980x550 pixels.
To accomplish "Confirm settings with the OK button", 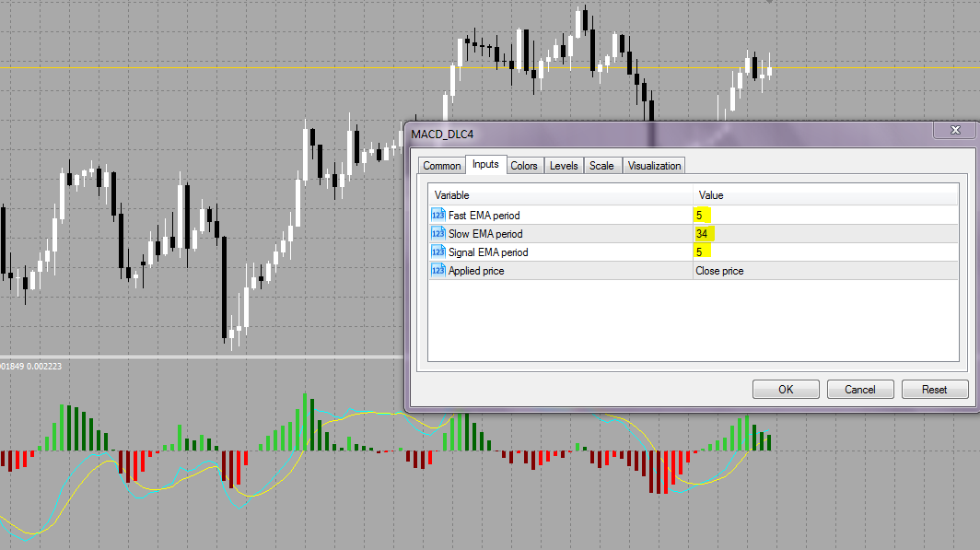I will (x=785, y=389).
